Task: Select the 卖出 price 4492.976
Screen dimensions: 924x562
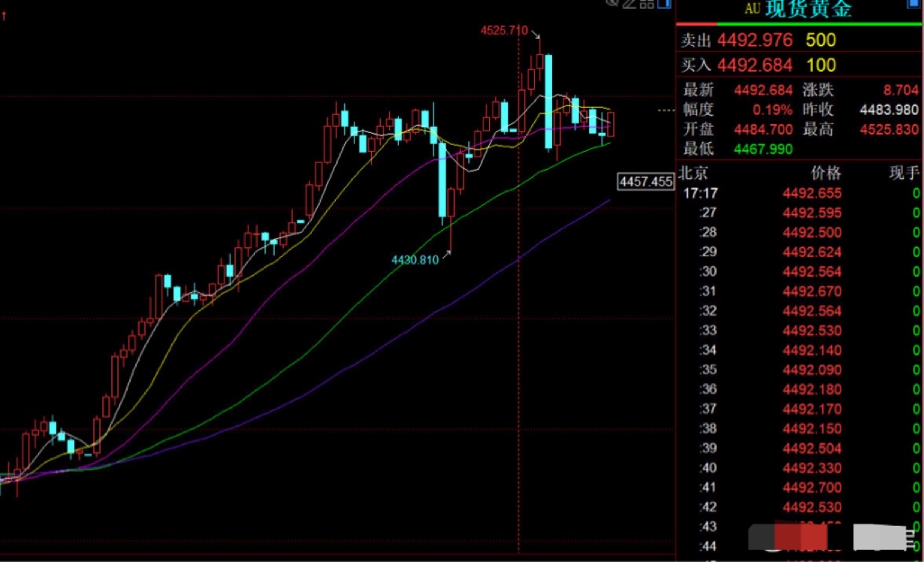Action: point(755,40)
